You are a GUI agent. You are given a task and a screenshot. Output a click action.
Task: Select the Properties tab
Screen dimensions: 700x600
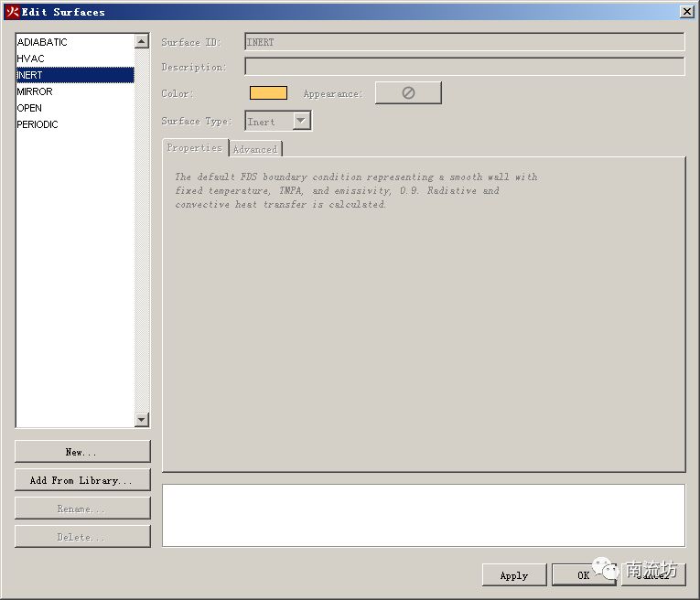194,148
